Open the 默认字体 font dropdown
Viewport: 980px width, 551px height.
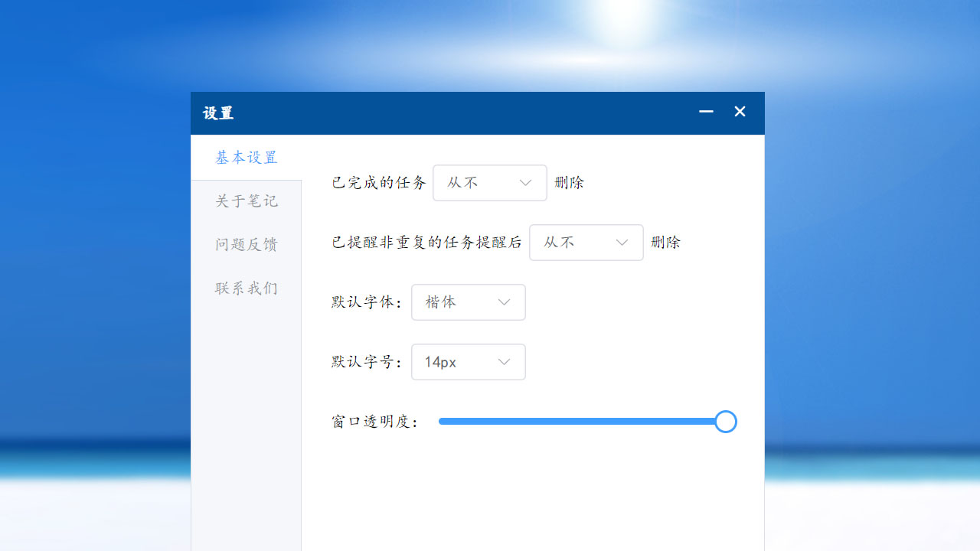(468, 302)
